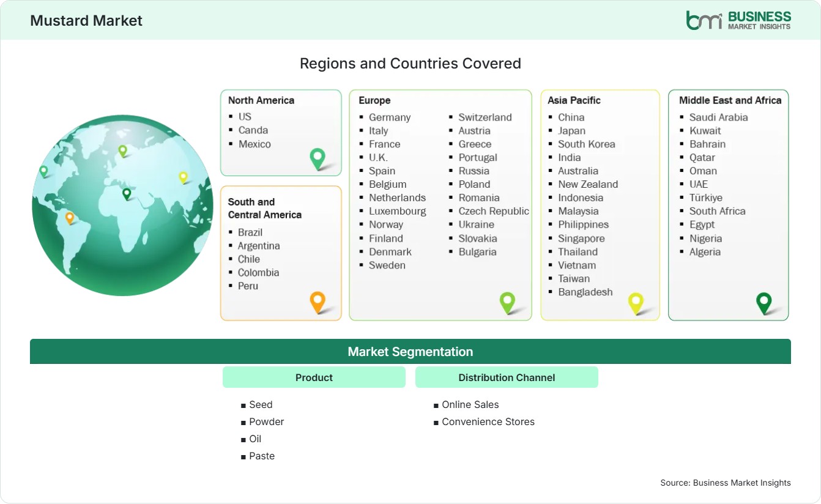Select Luxembourg in the Europe list
Image resolution: width=821 pixels, height=504 pixels.
(398, 211)
